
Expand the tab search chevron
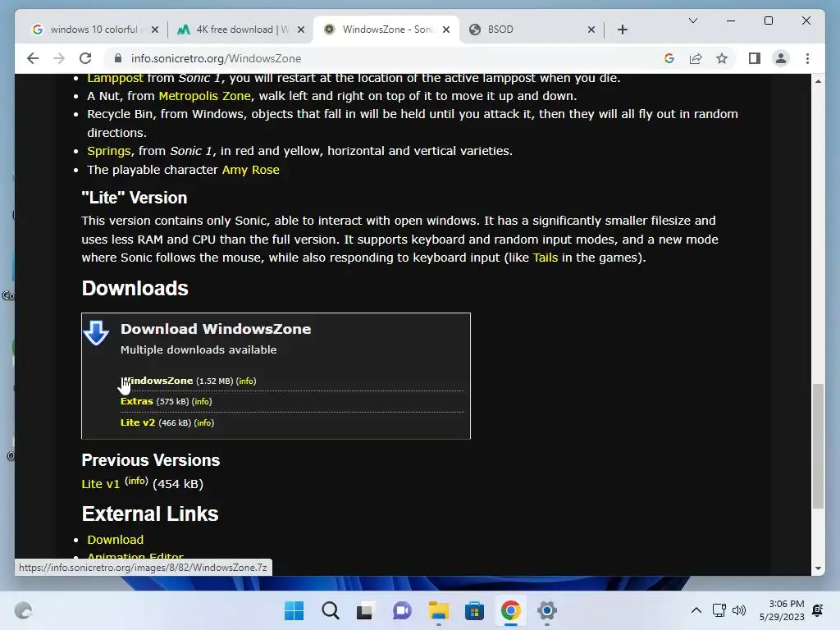(x=692, y=21)
